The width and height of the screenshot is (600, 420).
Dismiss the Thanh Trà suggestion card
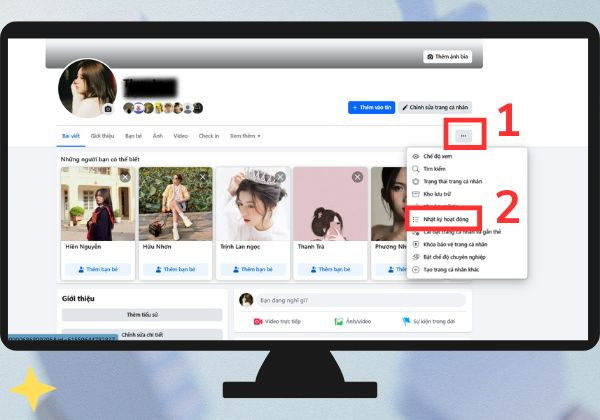pos(357,177)
